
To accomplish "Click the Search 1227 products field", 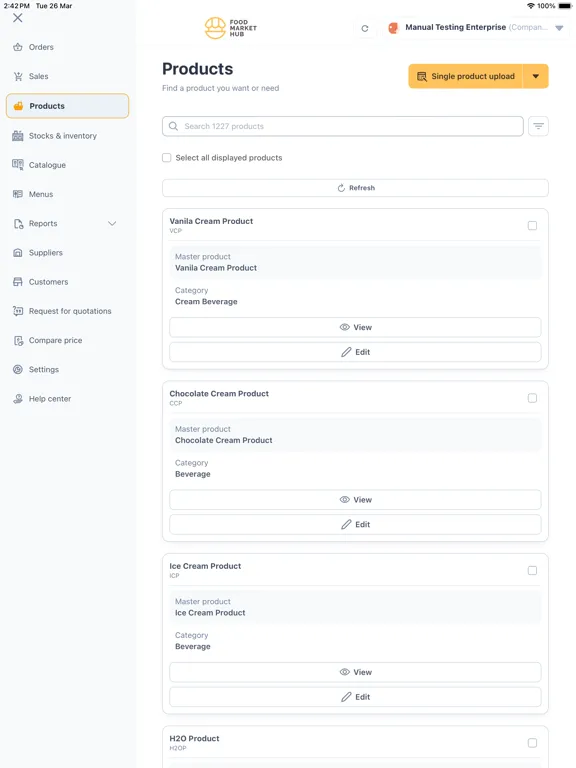I will [x=343, y=126].
